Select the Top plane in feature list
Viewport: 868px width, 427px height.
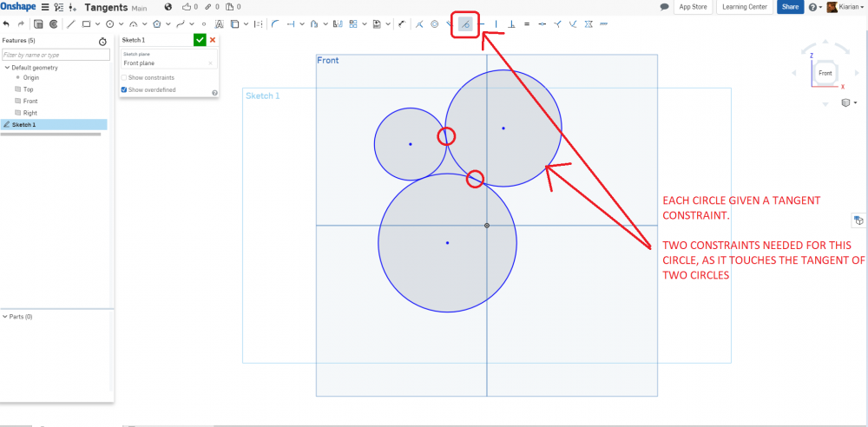point(28,89)
